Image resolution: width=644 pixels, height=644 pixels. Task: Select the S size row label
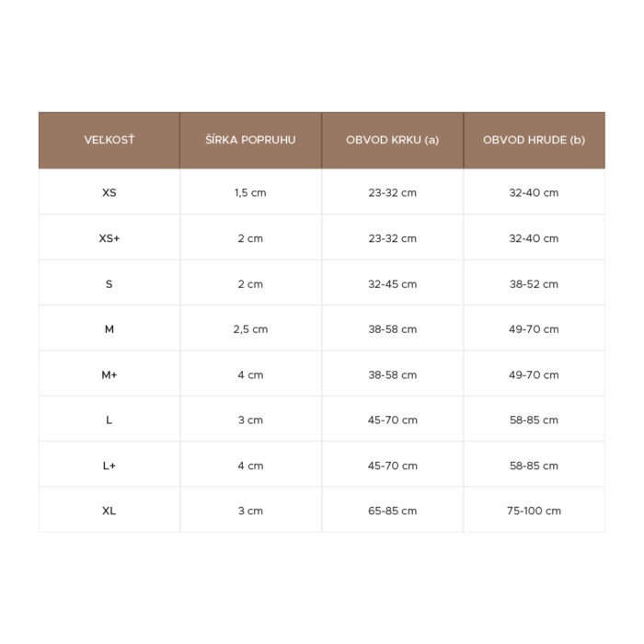109,284
